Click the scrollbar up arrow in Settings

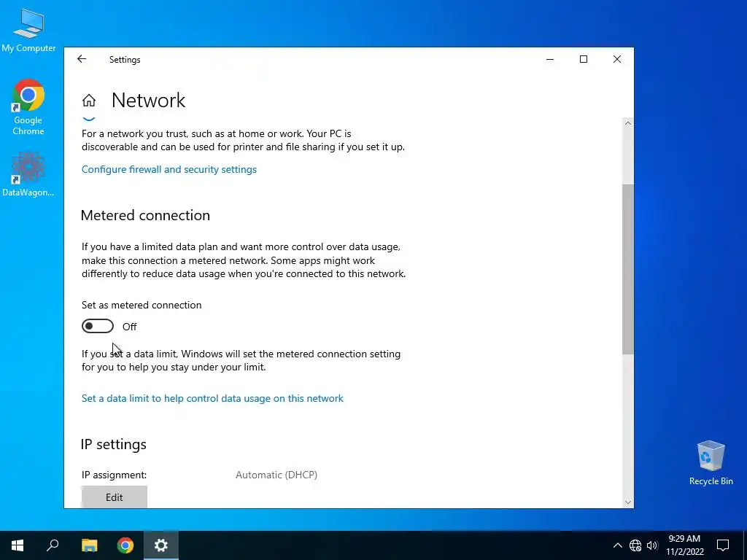click(628, 123)
